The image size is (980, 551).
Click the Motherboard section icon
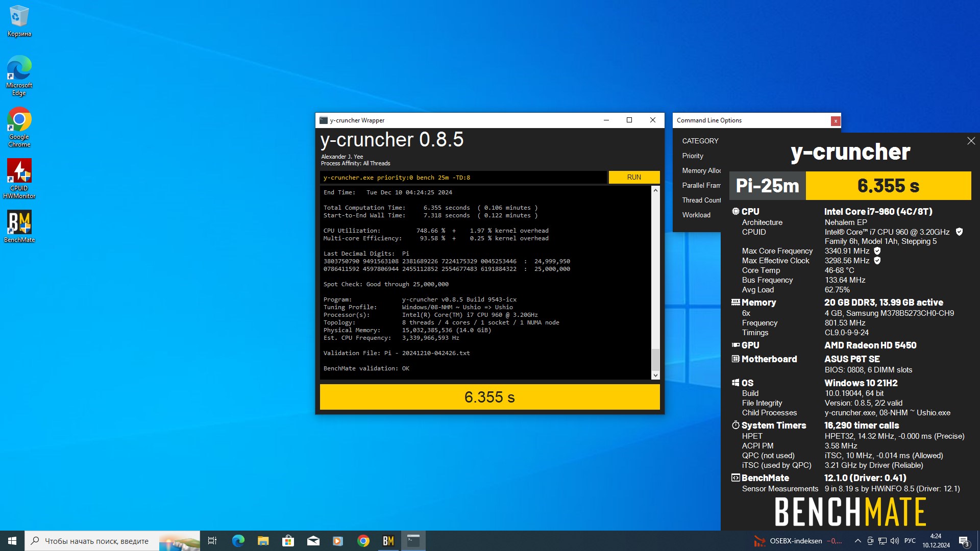(x=736, y=359)
